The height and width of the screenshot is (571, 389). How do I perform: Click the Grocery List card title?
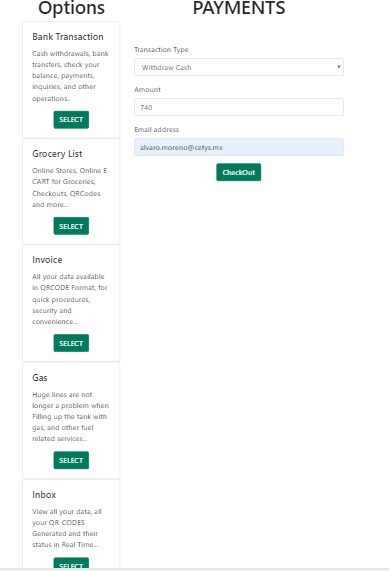pyautogui.click(x=57, y=154)
